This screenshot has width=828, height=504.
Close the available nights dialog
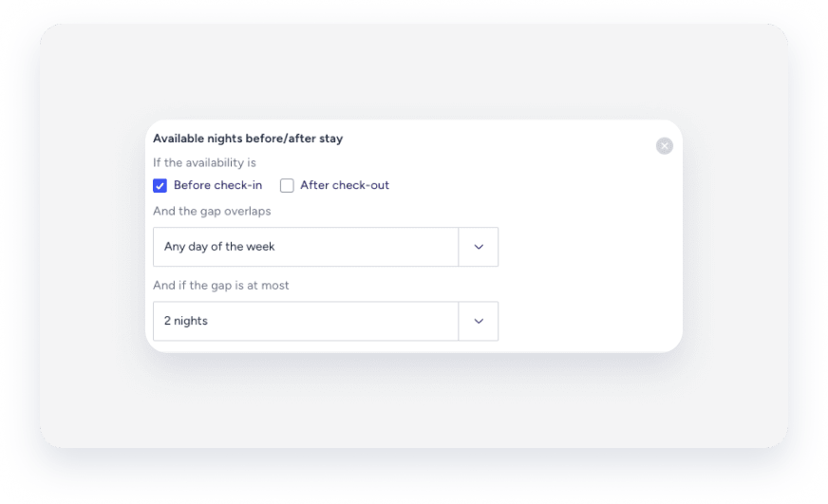coord(665,145)
